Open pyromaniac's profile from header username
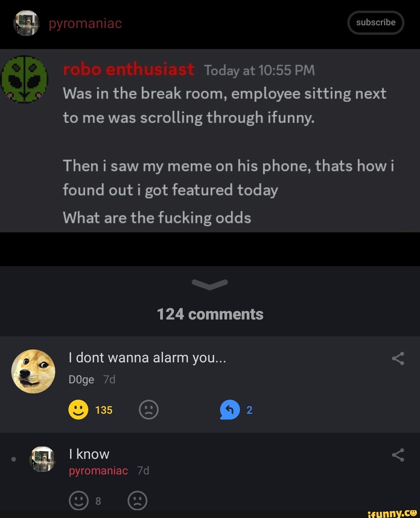 point(85,23)
